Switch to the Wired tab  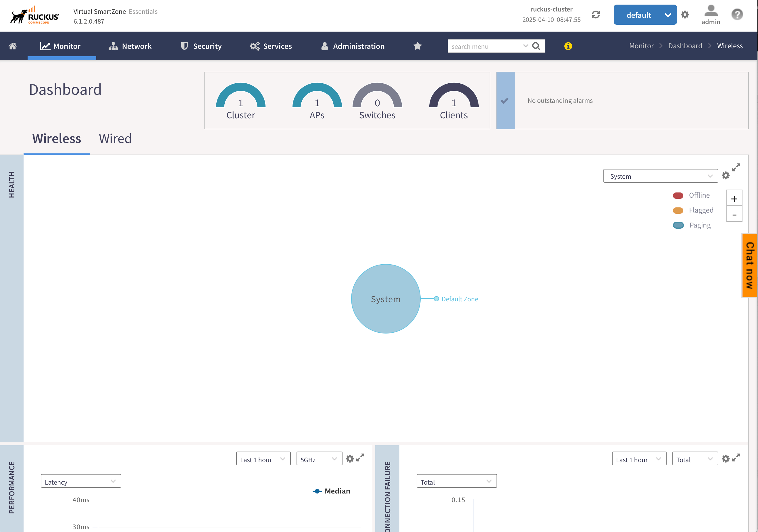tap(115, 139)
